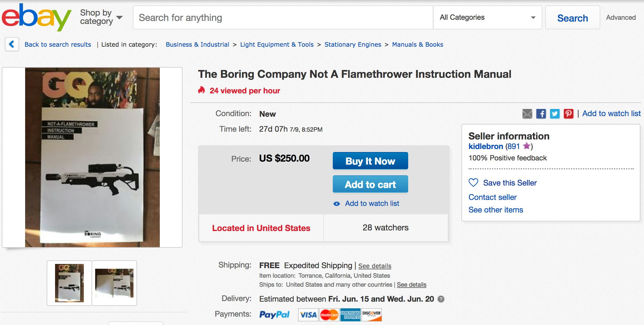Image resolution: width=644 pixels, height=325 pixels.
Task: Share listing on Twitter
Action: click(x=555, y=114)
